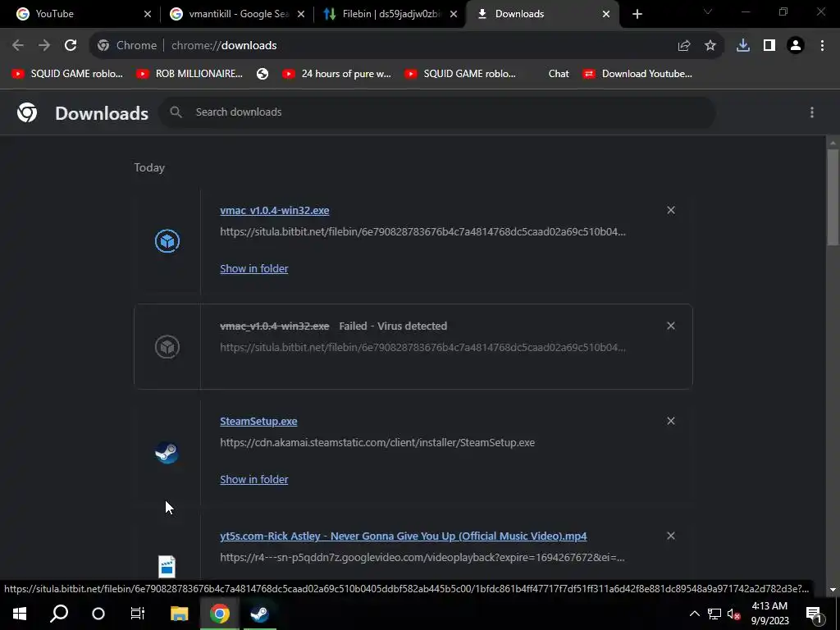Focus the Search downloads field
The image size is (840, 630).
coord(437,112)
